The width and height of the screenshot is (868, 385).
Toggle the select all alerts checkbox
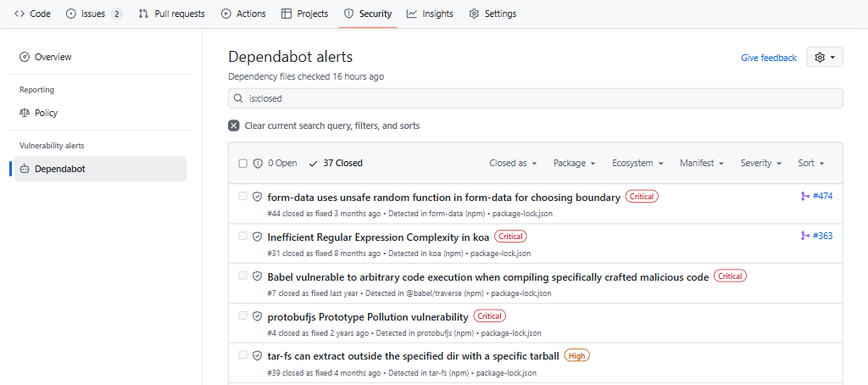coord(243,163)
